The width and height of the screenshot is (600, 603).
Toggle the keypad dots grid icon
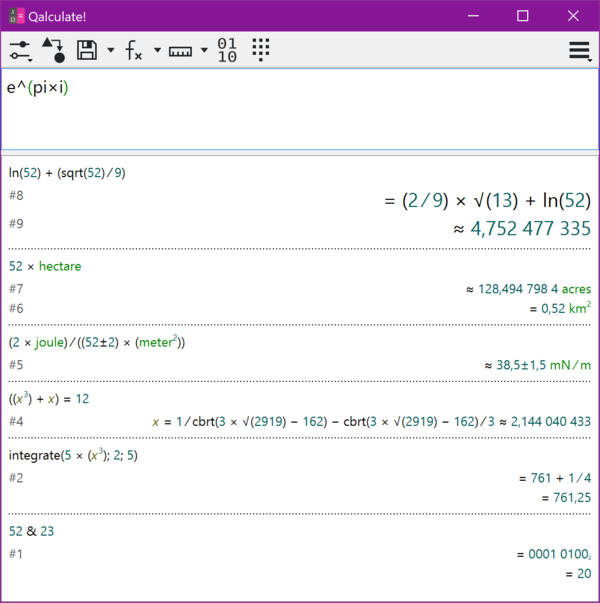[261, 50]
